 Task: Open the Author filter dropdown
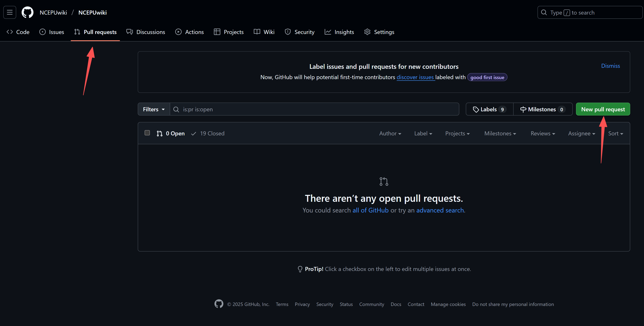point(390,133)
